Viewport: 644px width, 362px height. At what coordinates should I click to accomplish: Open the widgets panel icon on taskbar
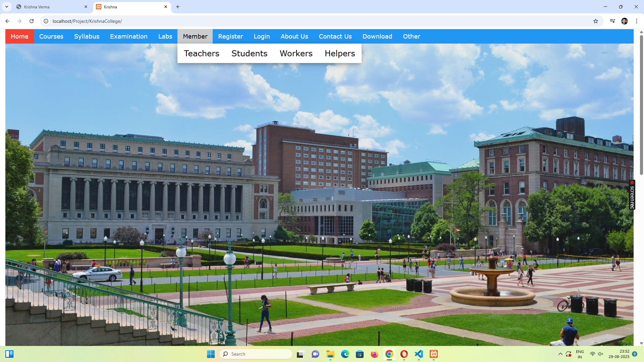[x=9, y=354]
